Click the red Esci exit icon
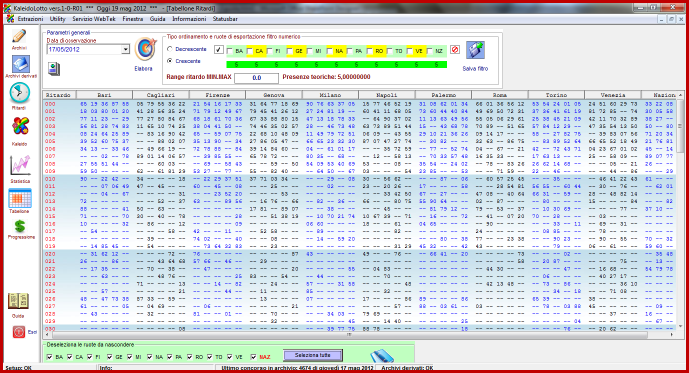Screen dimensions: 689x373 tap(18, 332)
